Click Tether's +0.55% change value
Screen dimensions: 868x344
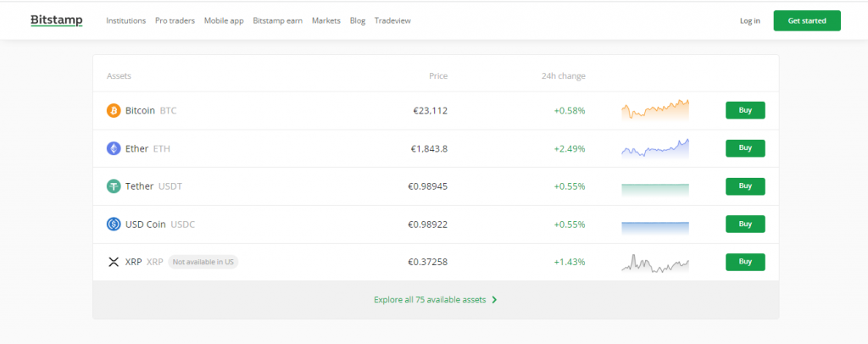570,186
